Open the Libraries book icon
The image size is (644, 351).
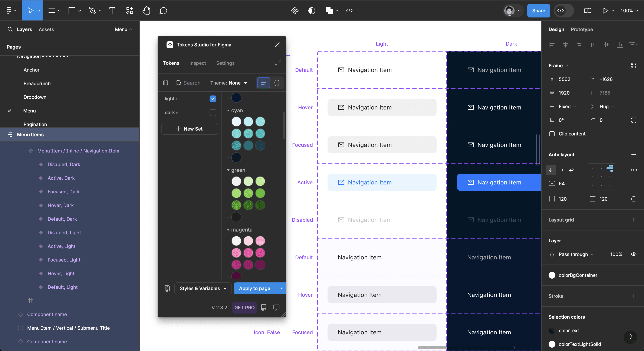(x=588, y=10)
